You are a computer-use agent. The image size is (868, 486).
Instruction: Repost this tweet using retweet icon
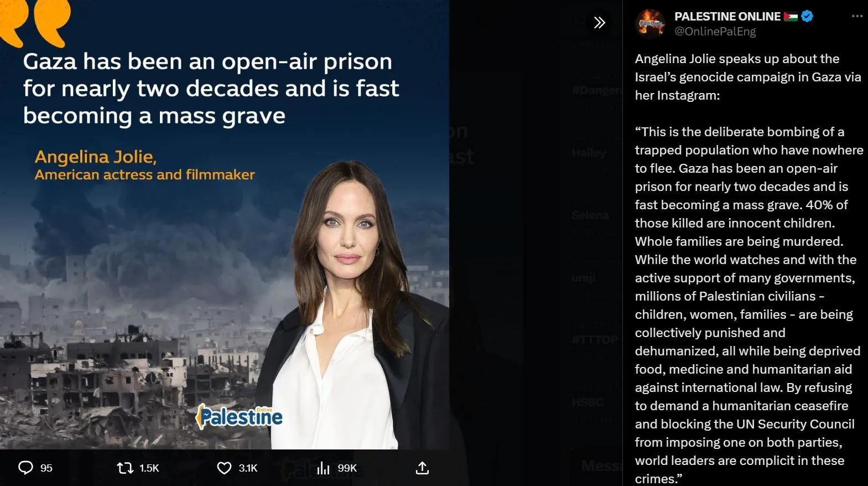tap(126, 468)
